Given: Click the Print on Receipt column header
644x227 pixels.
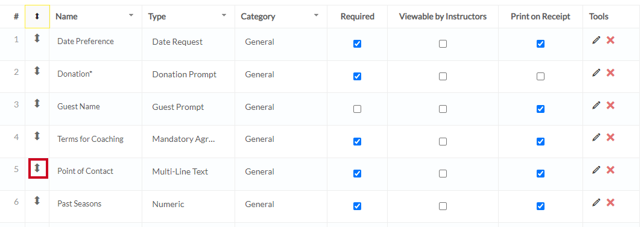Looking at the screenshot, I should [540, 16].
